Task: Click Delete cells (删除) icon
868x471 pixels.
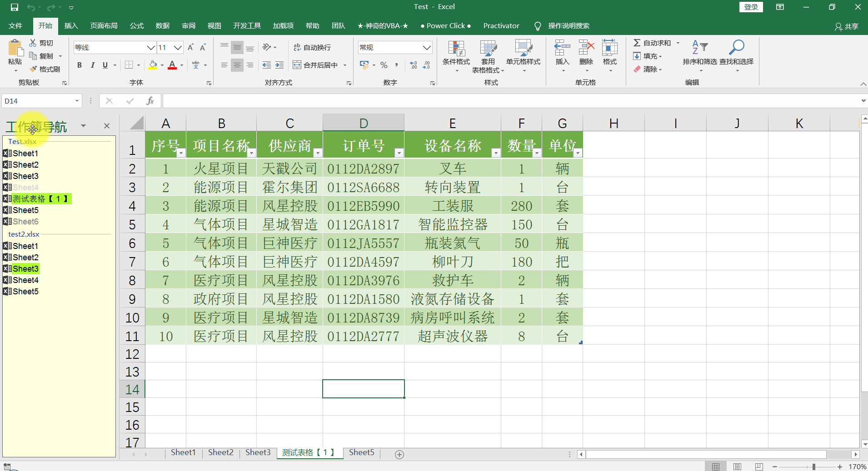Action: tap(586, 48)
